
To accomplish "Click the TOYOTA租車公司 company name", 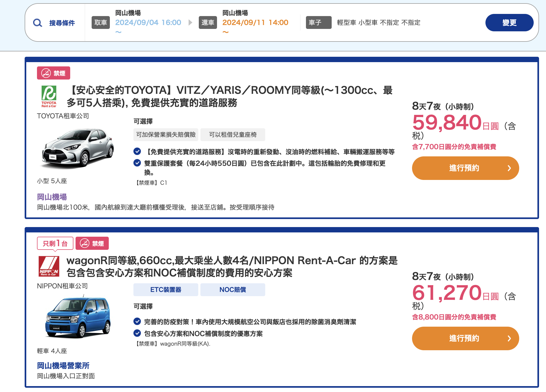I will [63, 116].
